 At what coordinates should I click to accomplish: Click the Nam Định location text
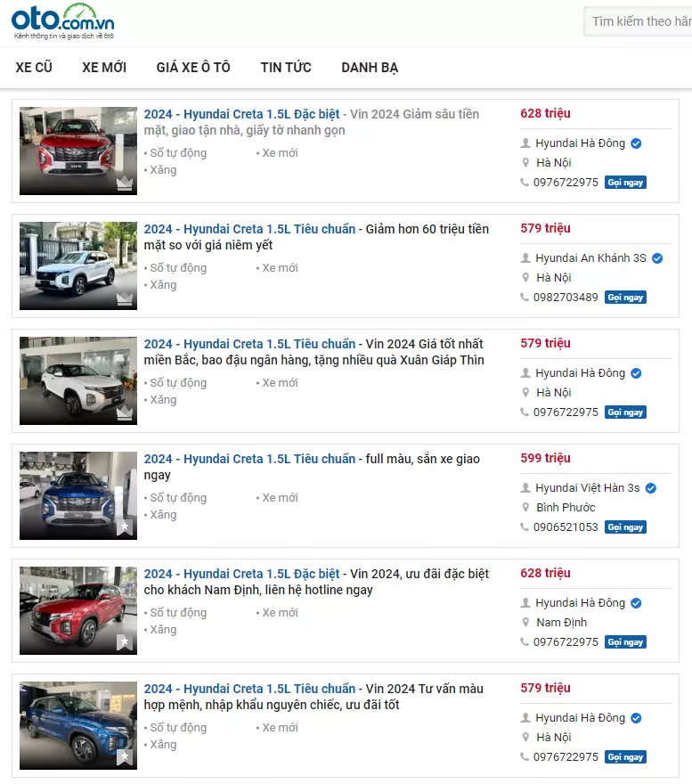click(561, 623)
